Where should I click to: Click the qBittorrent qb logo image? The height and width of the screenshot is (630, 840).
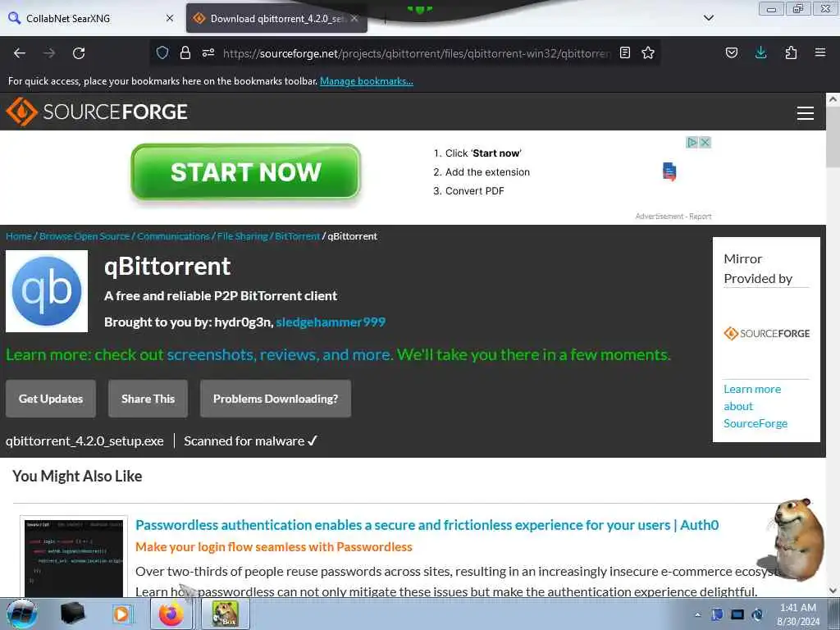[x=47, y=291]
